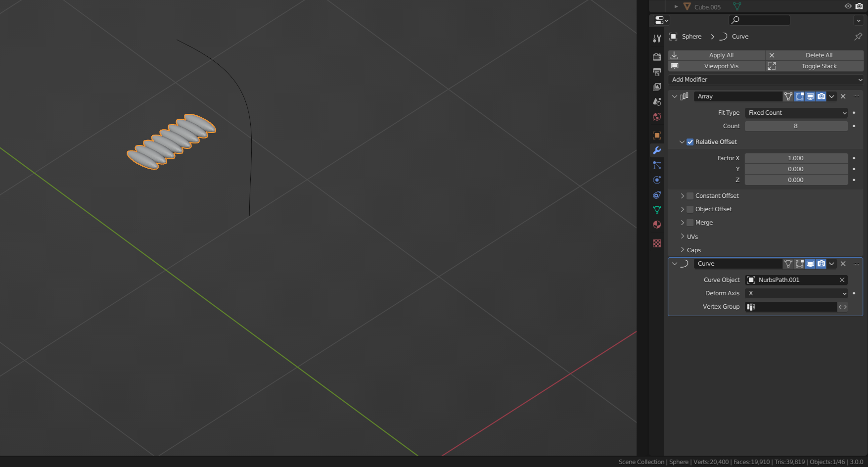
Task: Enable the Object Offset checkbox
Action: coord(690,209)
